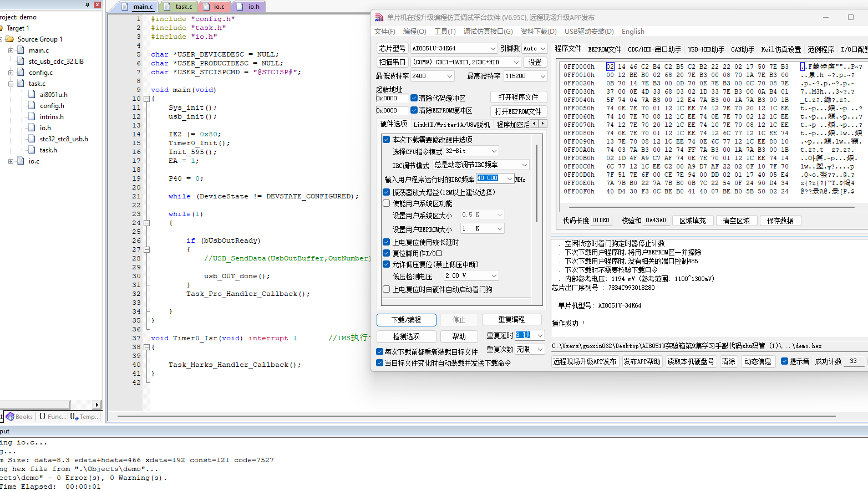Open the 文件(F) menu
The height and width of the screenshot is (491, 868).
point(384,32)
